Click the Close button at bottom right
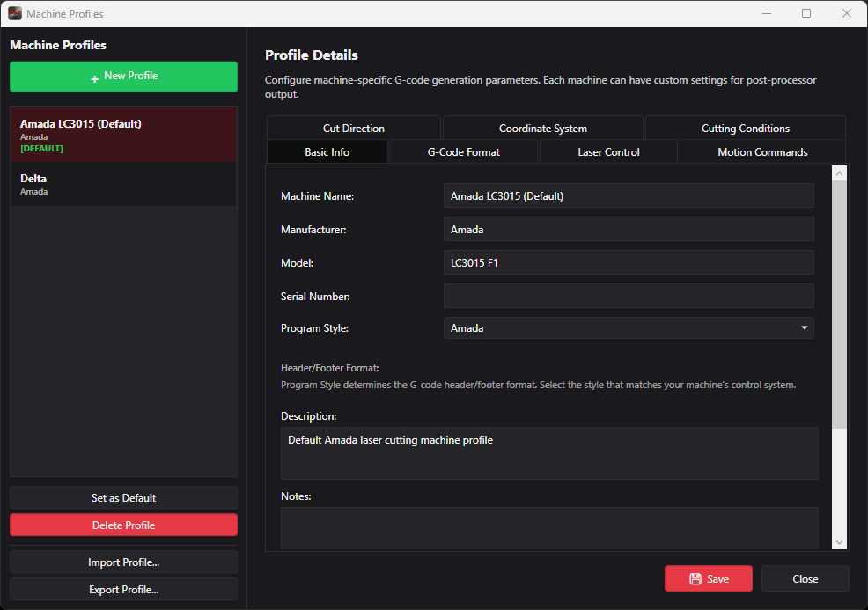 pyautogui.click(x=805, y=578)
